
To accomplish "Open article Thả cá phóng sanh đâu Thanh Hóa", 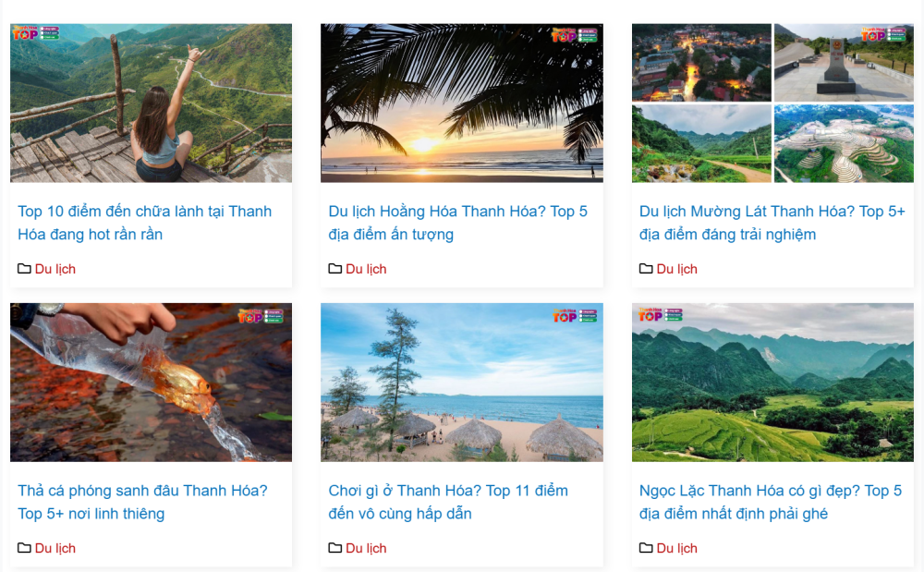I will (x=142, y=502).
